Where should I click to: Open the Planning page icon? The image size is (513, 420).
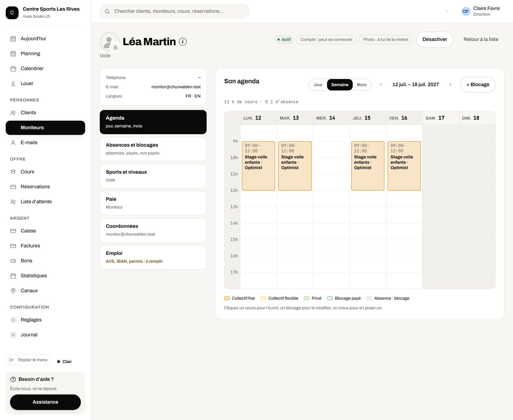pos(13,54)
